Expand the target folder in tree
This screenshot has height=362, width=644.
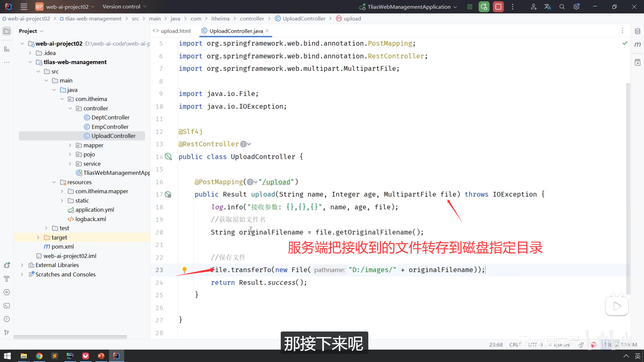point(38,237)
